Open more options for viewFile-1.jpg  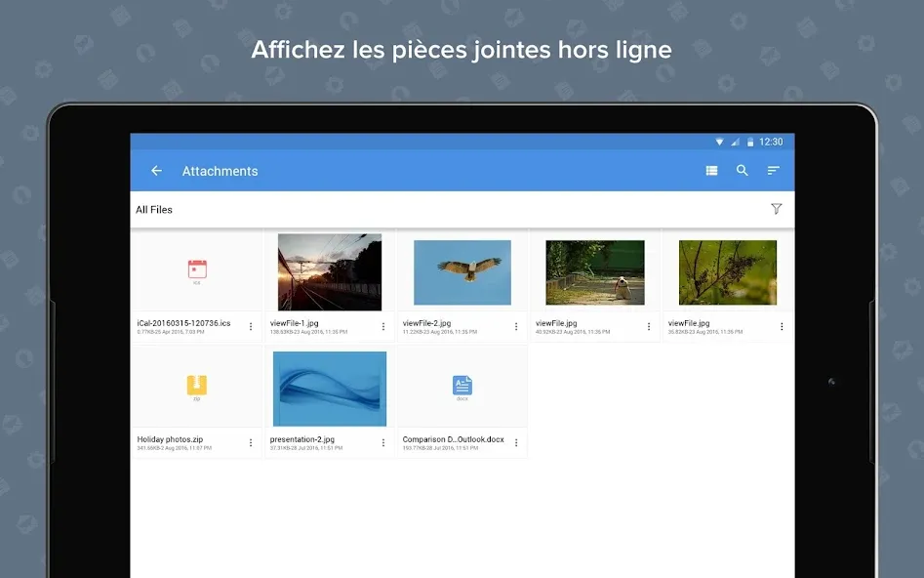coord(383,327)
